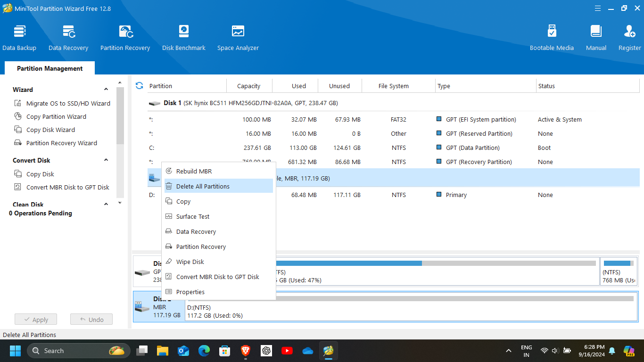
Task: Open the Windows Start menu
Action: click(15, 351)
